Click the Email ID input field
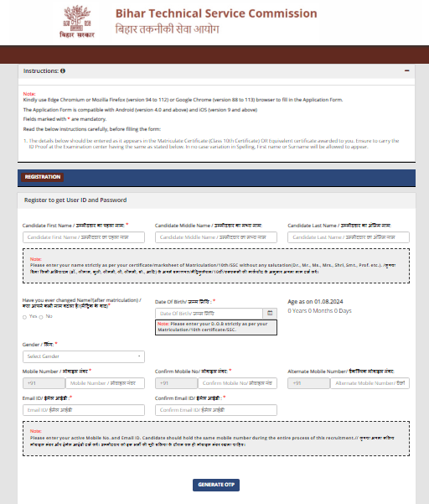The height and width of the screenshot is (504, 429). (x=84, y=410)
